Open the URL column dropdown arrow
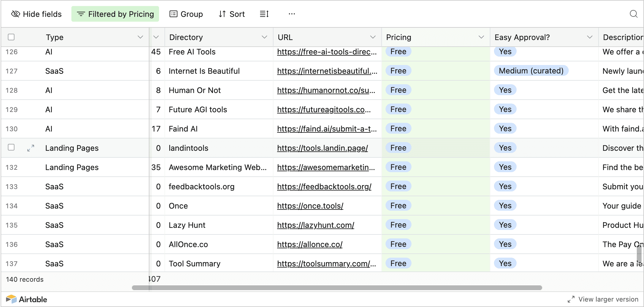Viewport: 644px width, 307px height. coord(373,37)
